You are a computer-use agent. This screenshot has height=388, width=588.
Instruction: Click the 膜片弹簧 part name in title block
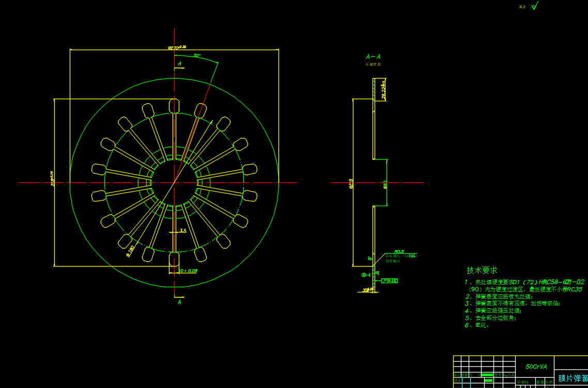click(x=572, y=378)
